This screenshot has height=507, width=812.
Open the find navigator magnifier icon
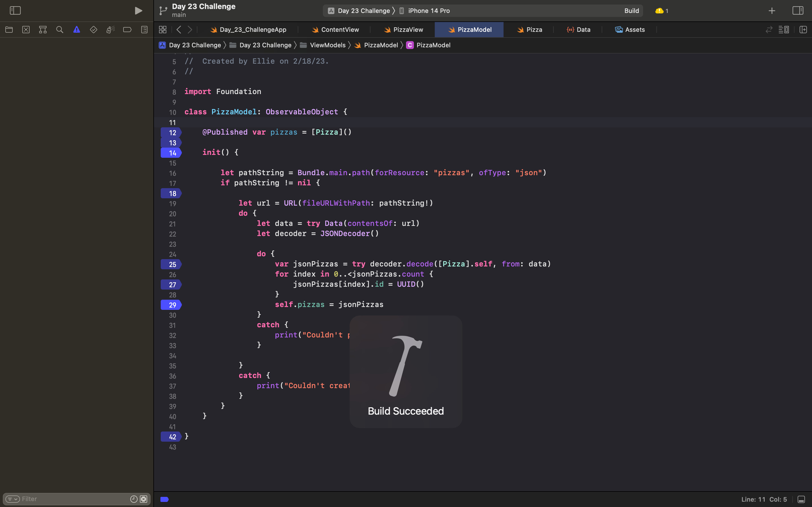coord(60,30)
